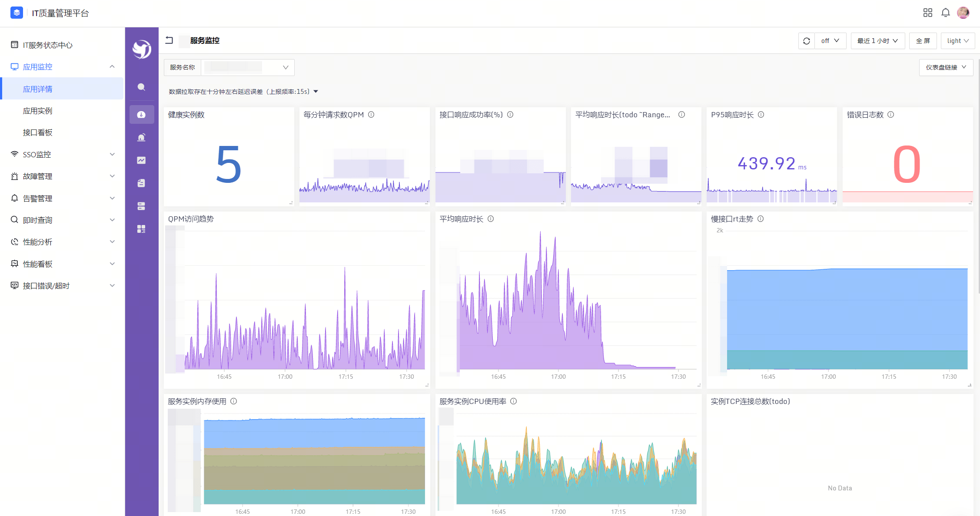This screenshot has height=516, width=980.
Task: Show info for 每分钟请求数QPM panel
Action: [371, 115]
